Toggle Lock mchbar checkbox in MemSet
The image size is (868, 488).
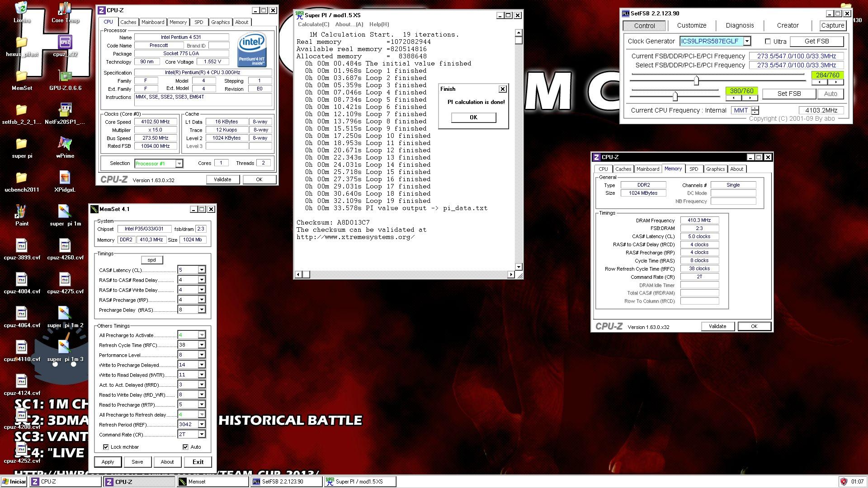(x=106, y=447)
